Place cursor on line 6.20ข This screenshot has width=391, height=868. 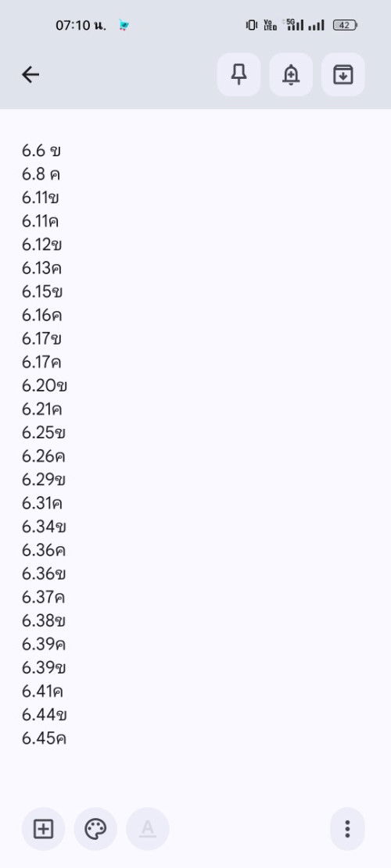click(45, 385)
